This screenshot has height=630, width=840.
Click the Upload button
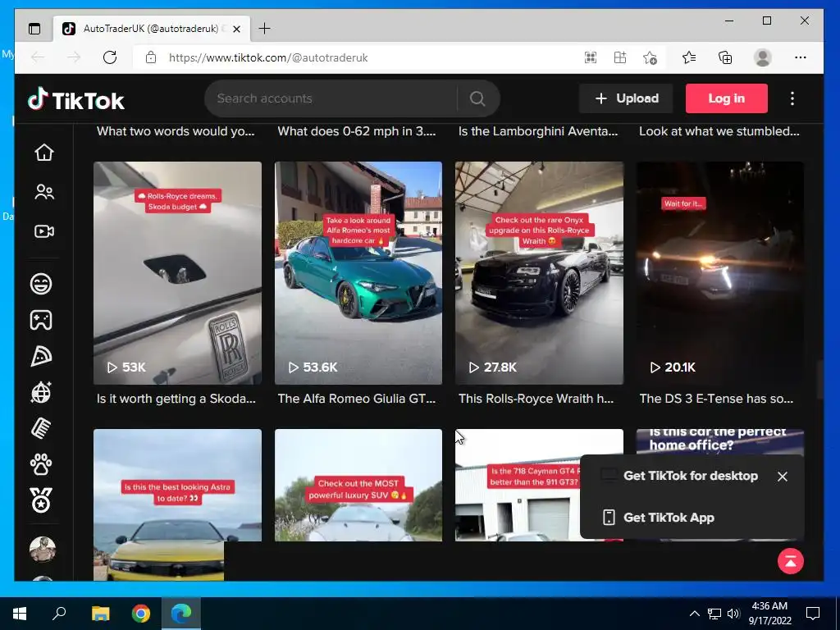coord(626,98)
